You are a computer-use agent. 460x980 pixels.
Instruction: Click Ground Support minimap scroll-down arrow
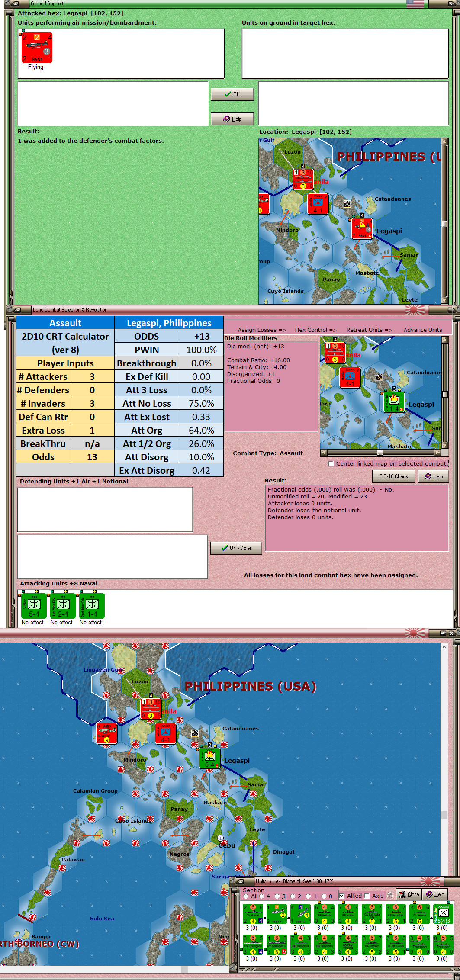(444, 300)
